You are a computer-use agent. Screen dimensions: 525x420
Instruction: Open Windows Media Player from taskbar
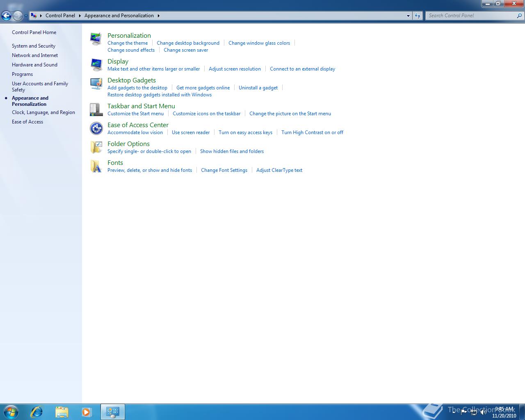pyautogui.click(x=87, y=412)
